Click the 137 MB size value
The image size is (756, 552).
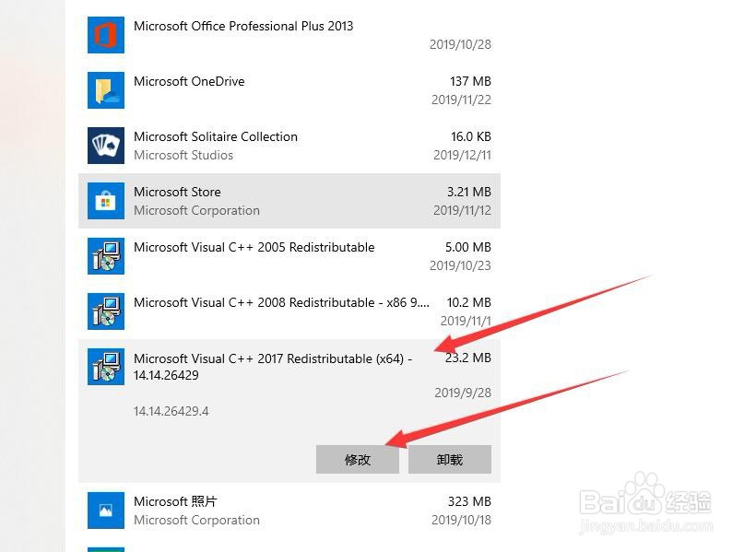coord(470,81)
